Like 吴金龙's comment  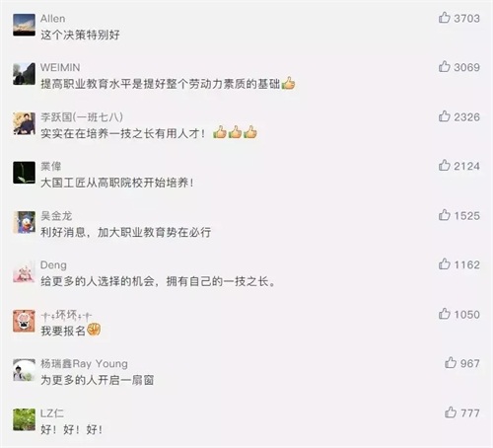(x=444, y=215)
